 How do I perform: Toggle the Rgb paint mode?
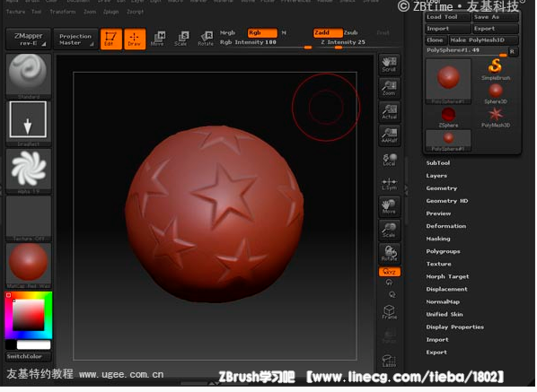(262, 32)
